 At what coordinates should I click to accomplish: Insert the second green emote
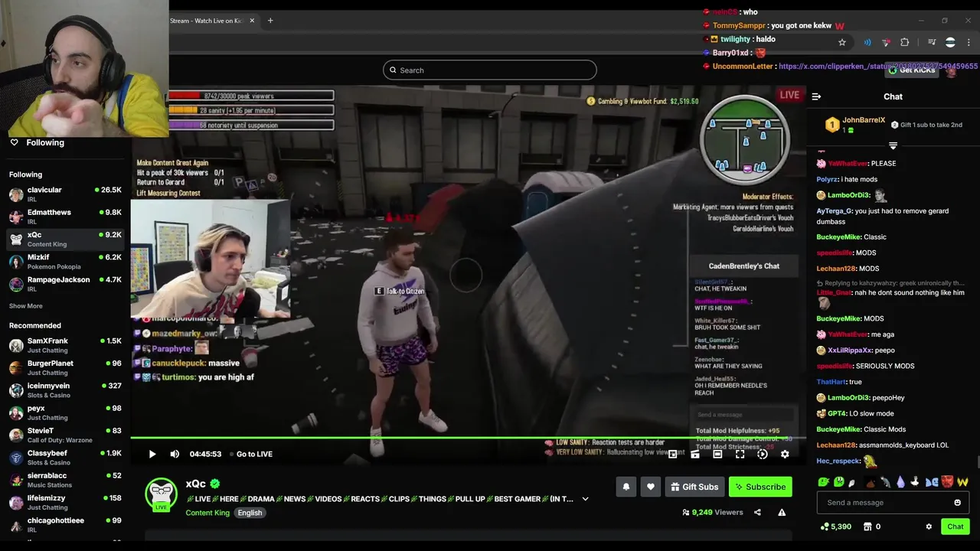(x=838, y=482)
